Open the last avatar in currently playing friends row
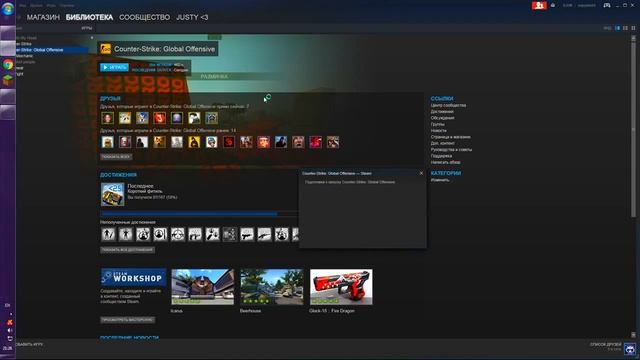The image size is (640, 360). [211, 118]
